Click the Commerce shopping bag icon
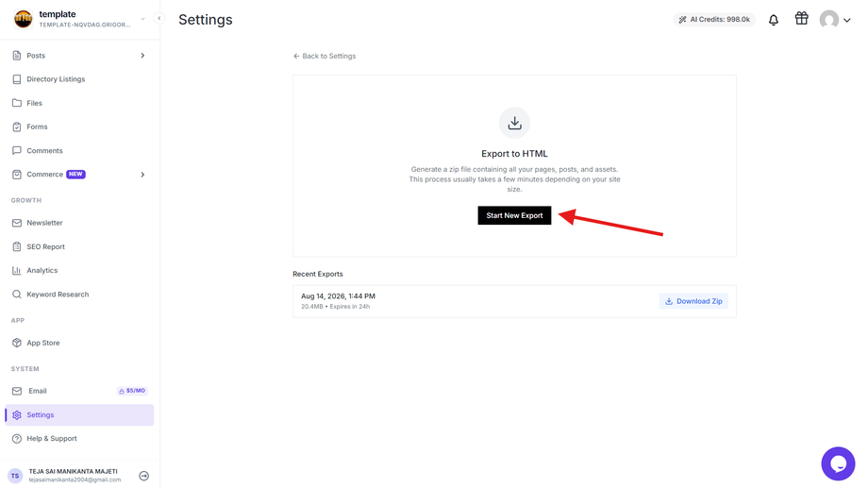 17,175
